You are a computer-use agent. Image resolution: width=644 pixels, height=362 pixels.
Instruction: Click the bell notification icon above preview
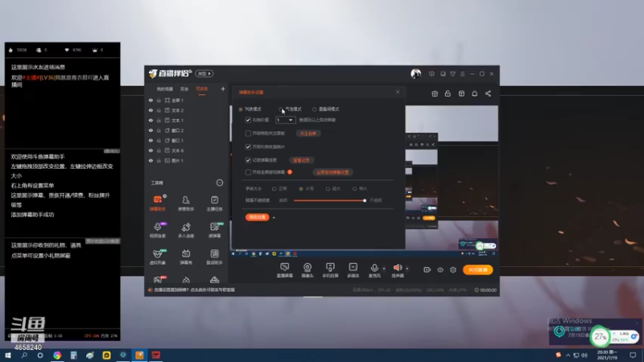[474, 93]
